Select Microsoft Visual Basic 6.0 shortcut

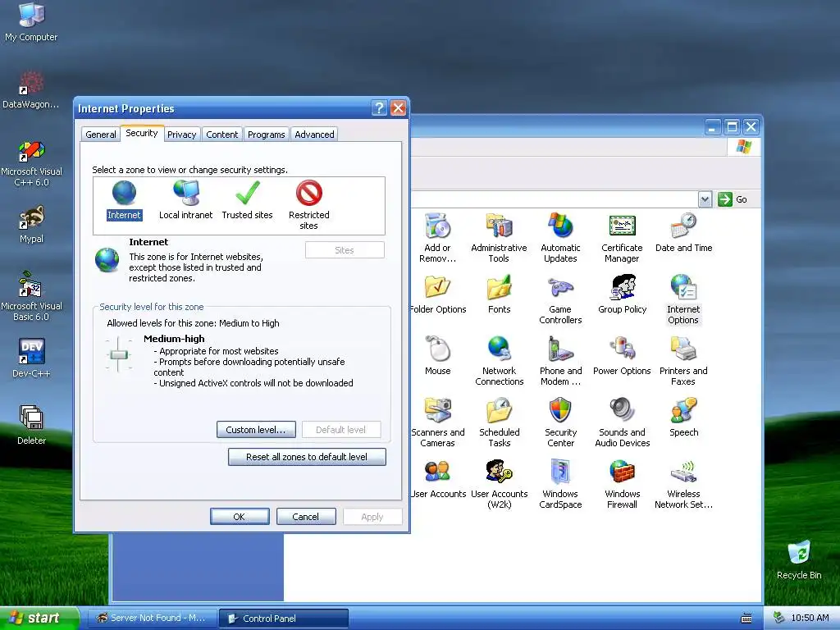click(32, 296)
